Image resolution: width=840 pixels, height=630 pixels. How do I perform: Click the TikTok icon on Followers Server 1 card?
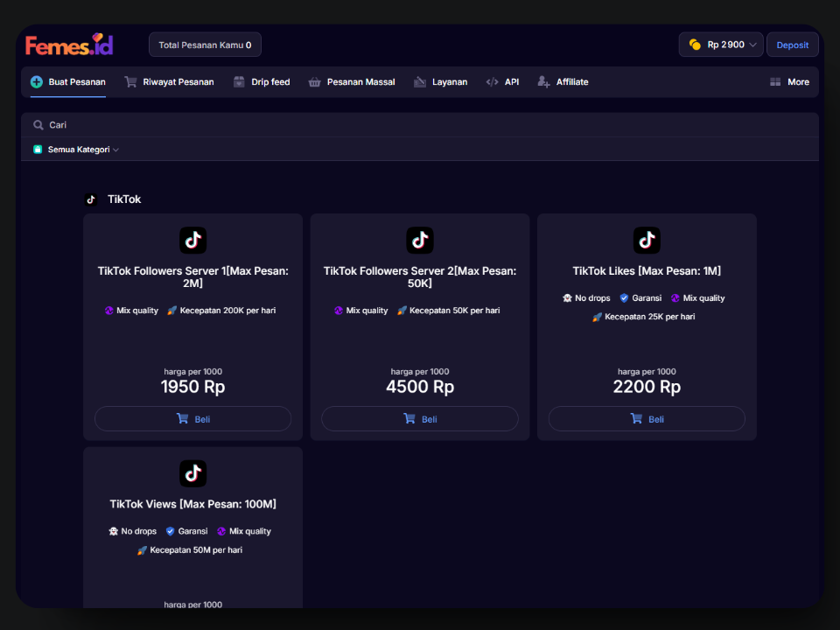click(192, 241)
